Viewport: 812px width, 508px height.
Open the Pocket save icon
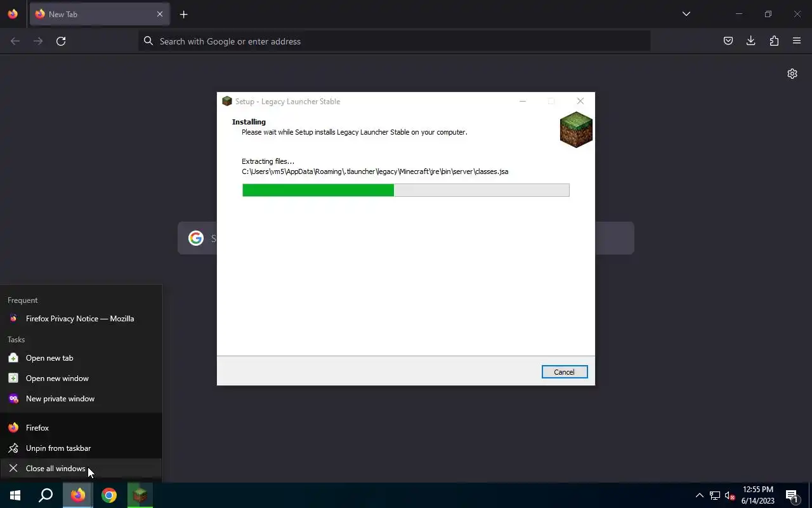728,41
